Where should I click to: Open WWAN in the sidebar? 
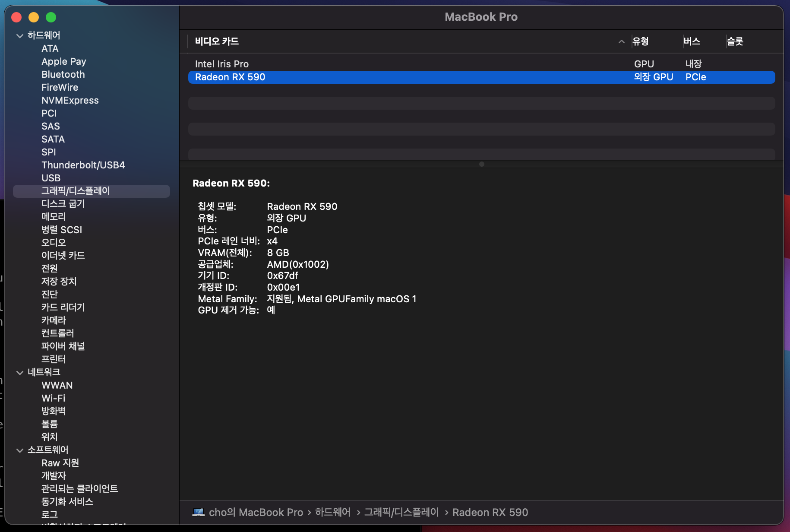57,386
